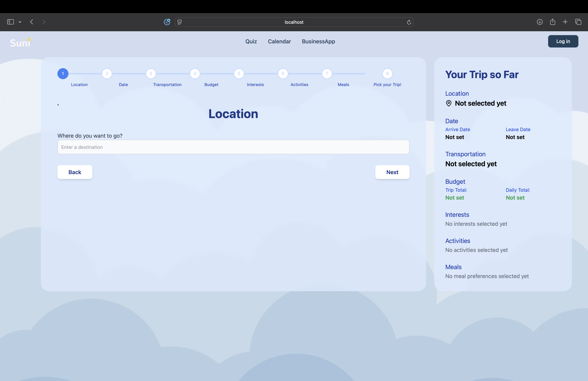588x381 pixels.
Task: Jump to step 6 Activities circle
Action: (283, 74)
